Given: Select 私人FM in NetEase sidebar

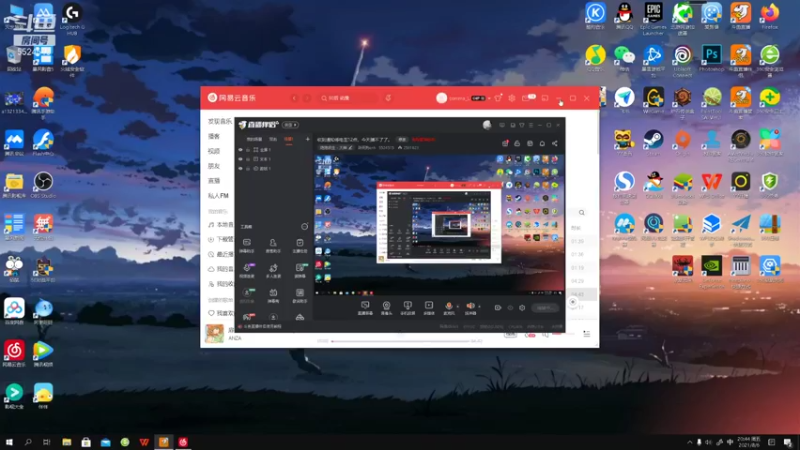Looking at the screenshot, I should pyautogui.click(x=218, y=195).
